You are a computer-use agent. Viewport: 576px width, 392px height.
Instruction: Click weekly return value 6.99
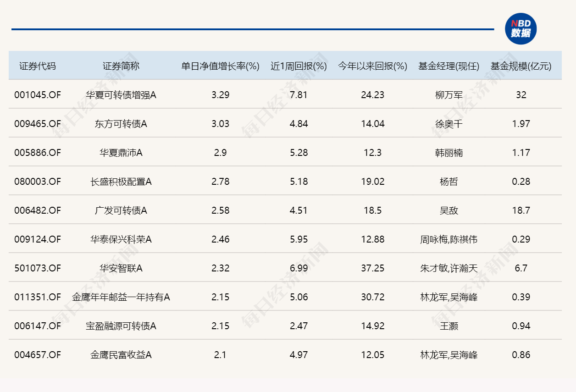point(299,268)
